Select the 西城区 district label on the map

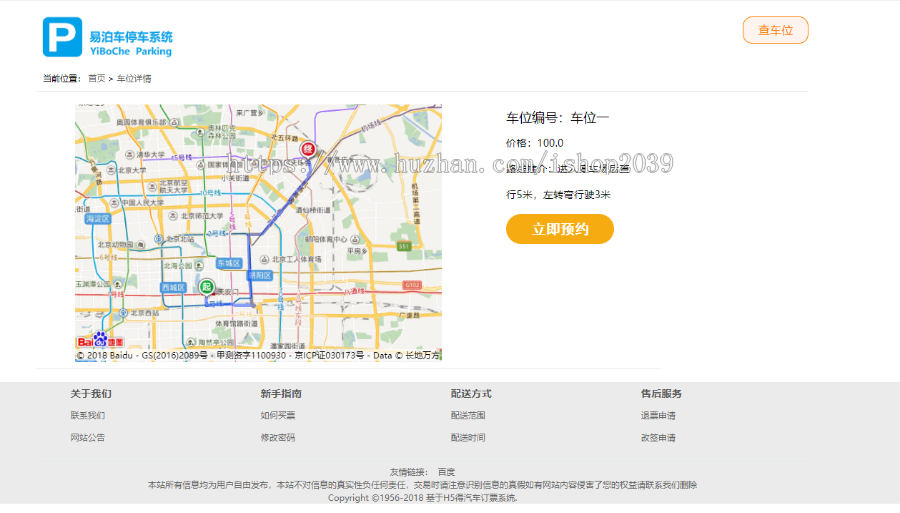173,287
